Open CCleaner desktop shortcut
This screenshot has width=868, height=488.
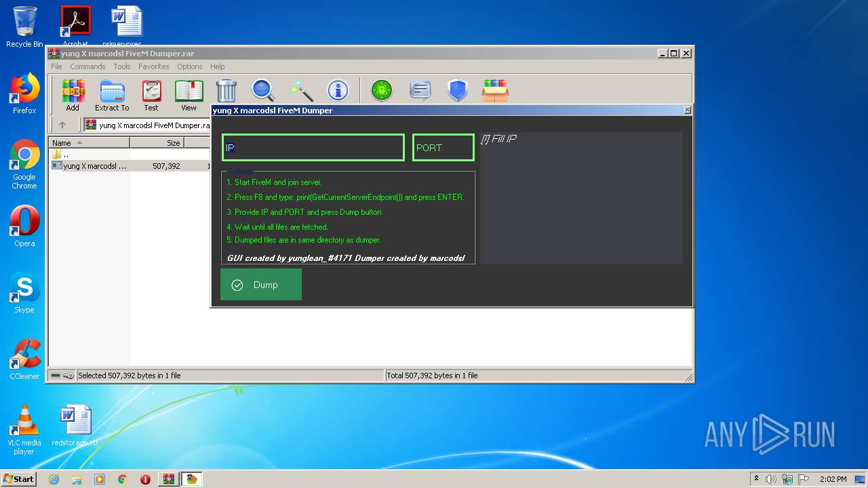click(x=24, y=359)
